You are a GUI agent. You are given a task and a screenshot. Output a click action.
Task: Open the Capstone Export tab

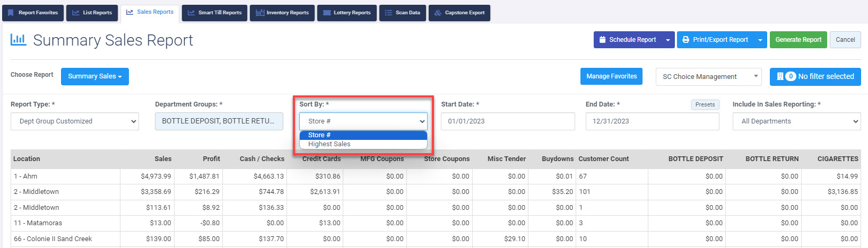[459, 13]
